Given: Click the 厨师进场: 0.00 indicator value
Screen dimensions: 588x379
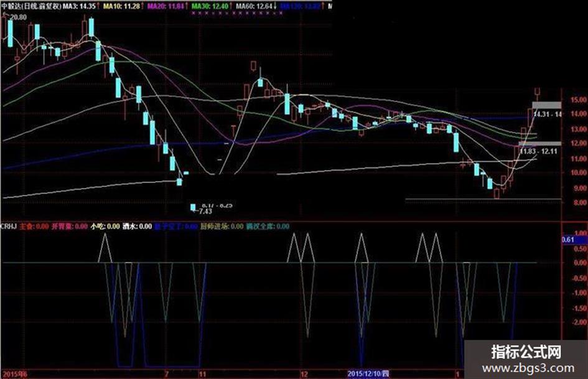Looking at the screenshot, I should [222, 227].
